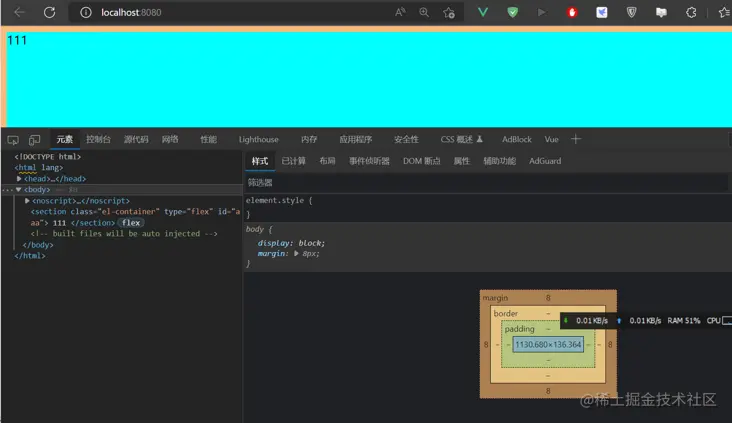Viewport: 732px width, 423px height.
Task: Select the DOM 断点 breakpoints subtab
Action: coord(422,161)
